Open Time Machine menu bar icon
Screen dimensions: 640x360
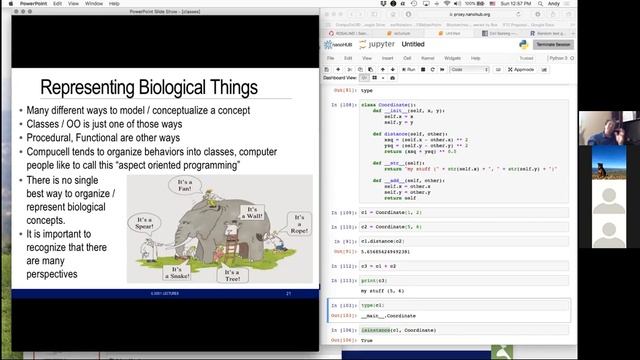[414, 3]
